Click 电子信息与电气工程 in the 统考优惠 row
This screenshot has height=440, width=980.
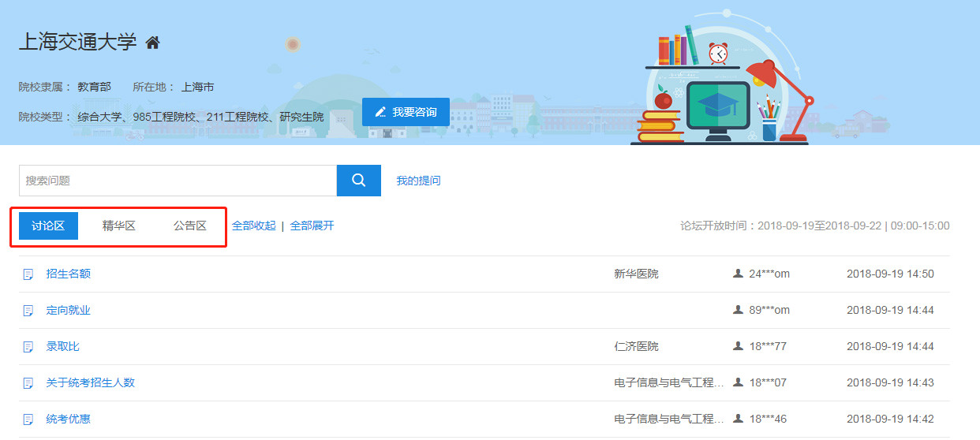[x=669, y=419]
